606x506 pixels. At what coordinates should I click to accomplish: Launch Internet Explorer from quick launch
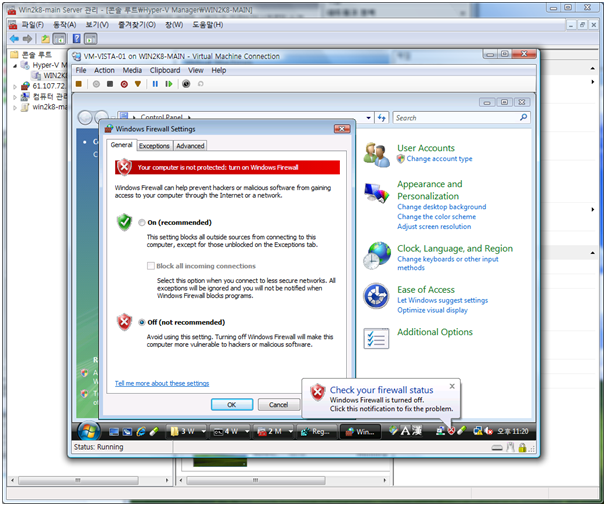tap(141, 432)
